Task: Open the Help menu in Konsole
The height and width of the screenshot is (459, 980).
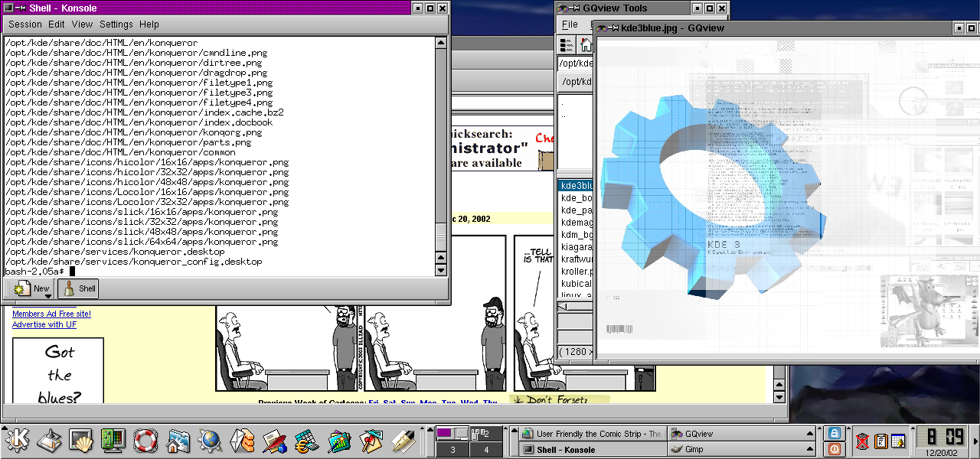Action: pos(149,24)
